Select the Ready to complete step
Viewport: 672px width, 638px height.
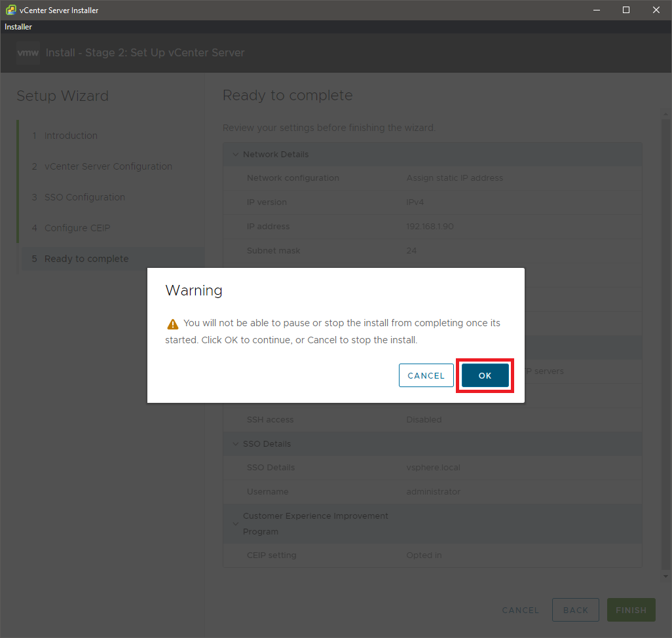tap(86, 259)
